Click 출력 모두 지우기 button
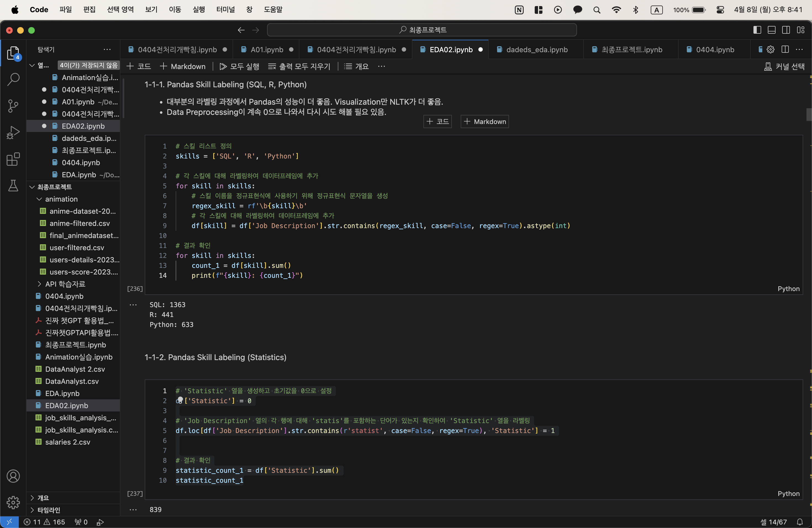The image size is (812, 528). [x=299, y=66]
